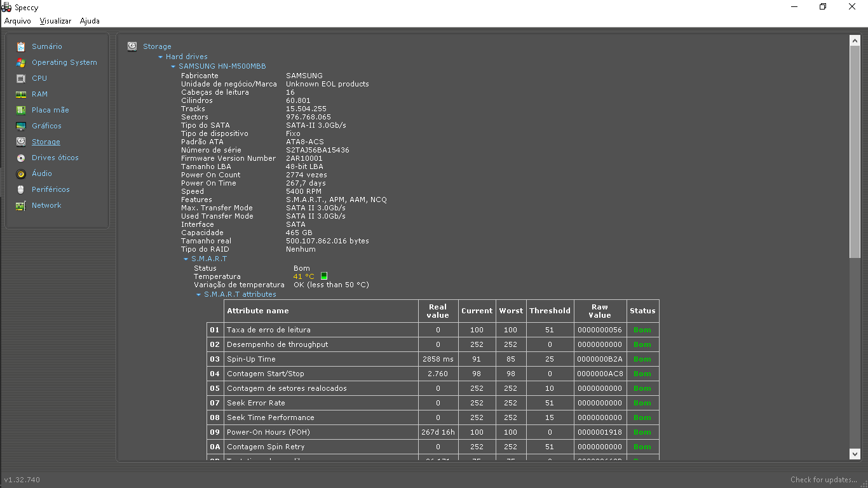This screenshot has height=488, width=868.
Task: Click the Gráficos monitor icon
Action: coord(21,126)
